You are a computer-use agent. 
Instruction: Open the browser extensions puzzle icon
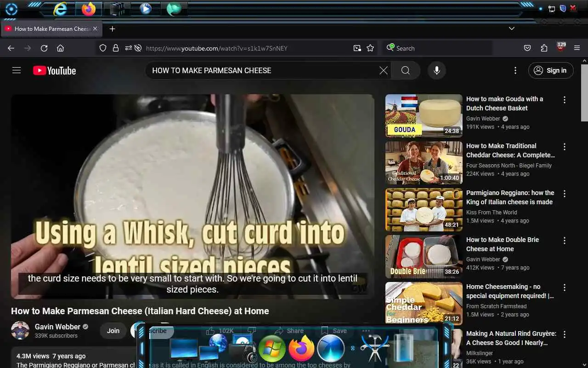544,48
